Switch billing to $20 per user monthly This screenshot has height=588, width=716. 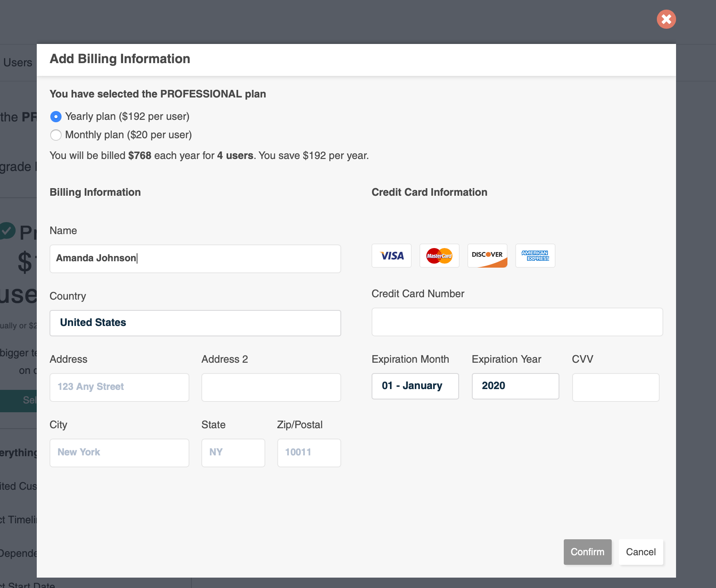coord(56,135)
